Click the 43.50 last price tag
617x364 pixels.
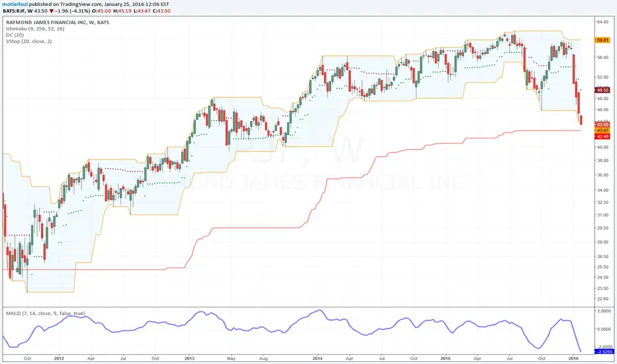click(602, 124)
